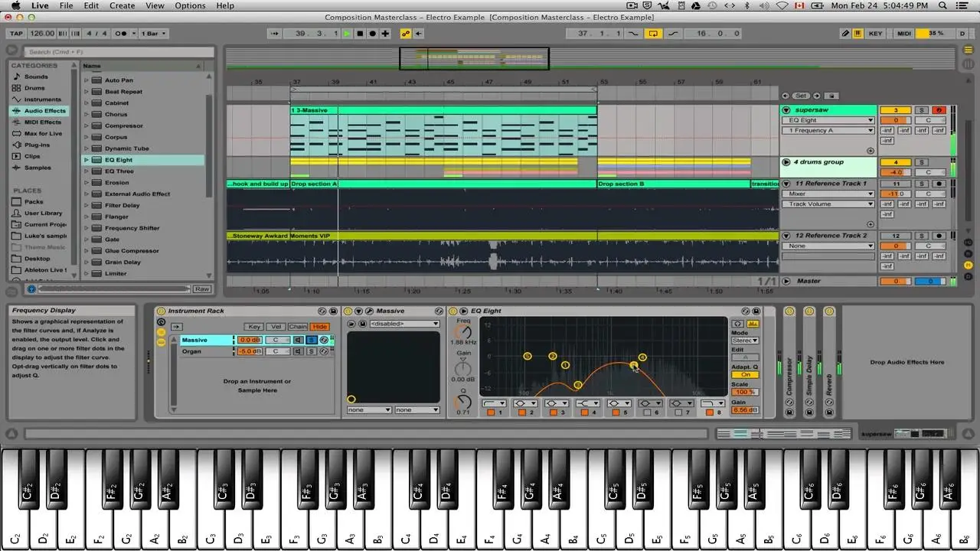The height and width of the screenshot is (551, 980).
Task: Click the Set locator button
Action: [801, 96]
